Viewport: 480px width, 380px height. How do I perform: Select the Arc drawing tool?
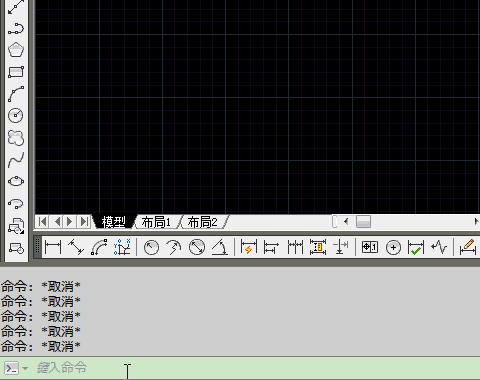pyautogui.click(x=16, y=94)
